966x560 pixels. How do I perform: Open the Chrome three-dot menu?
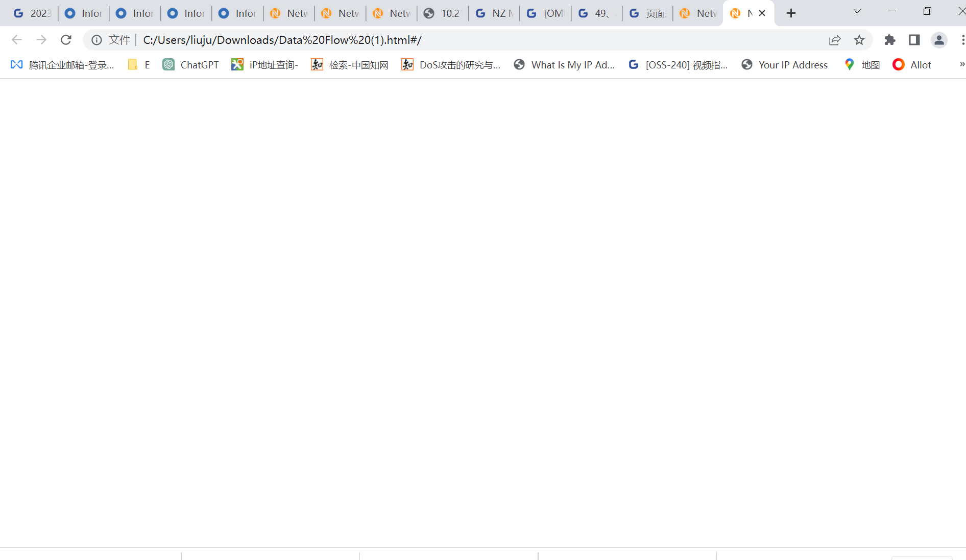[x=962, y=40]
